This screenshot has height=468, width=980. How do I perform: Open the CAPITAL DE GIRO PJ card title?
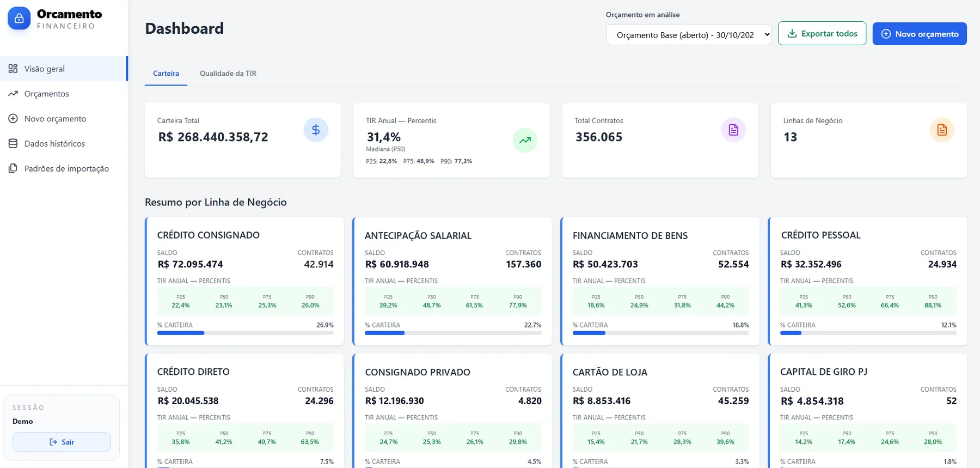click(824, 372)
